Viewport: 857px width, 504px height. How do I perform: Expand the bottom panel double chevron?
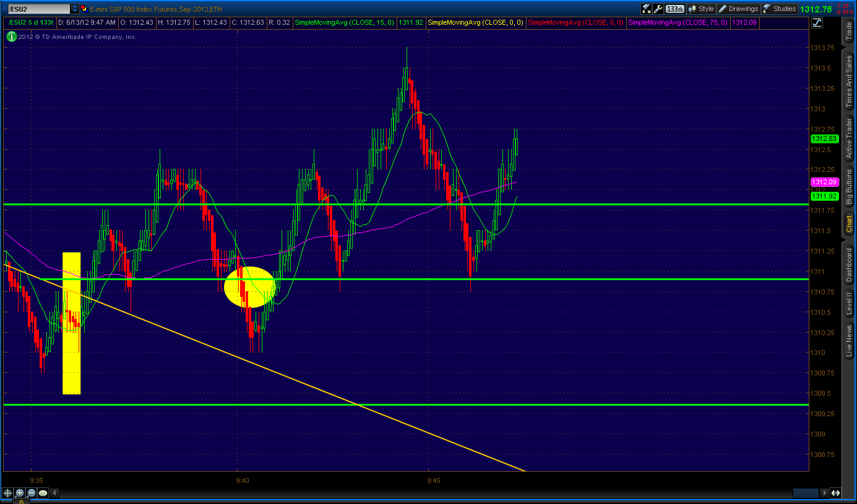20,502
